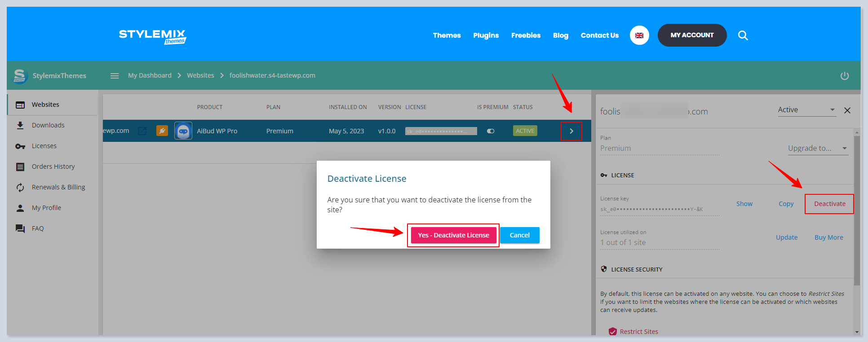
Task: Toggle the Is Premium switch
Action: (491, 131)
